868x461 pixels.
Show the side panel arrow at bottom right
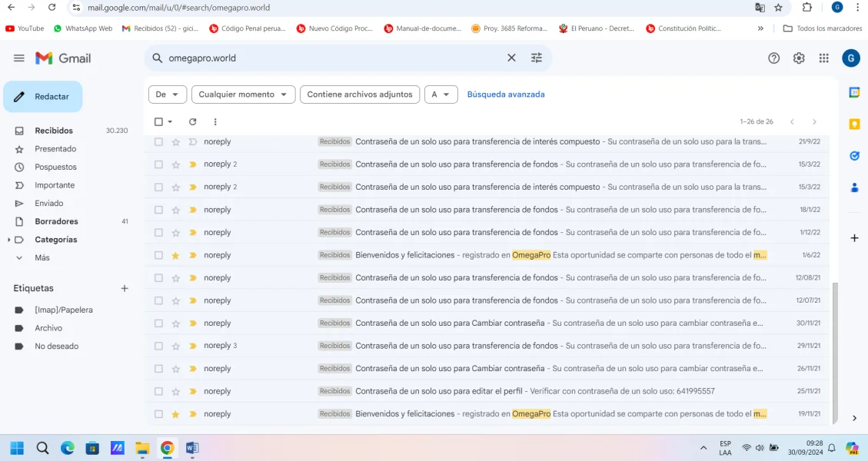click(x=854, y=418)
